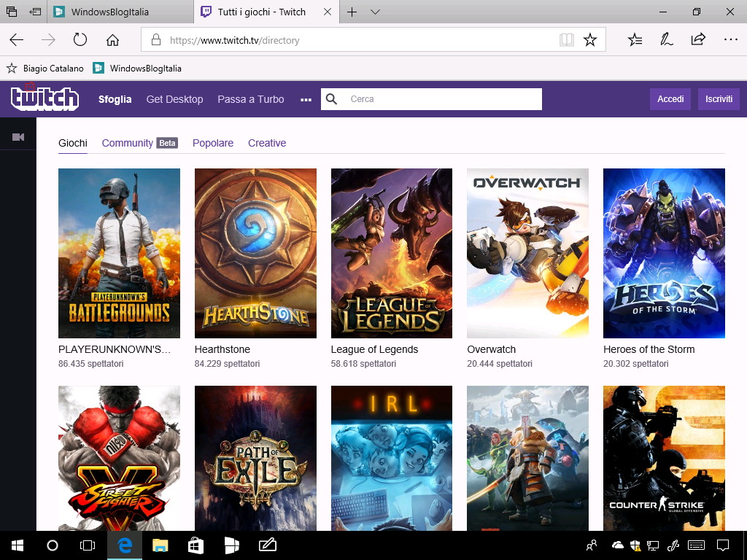Image resolution: width=747 pixels, height=560 pixels.
Task: Click the Twitch logo
Action: pos(44,98)
